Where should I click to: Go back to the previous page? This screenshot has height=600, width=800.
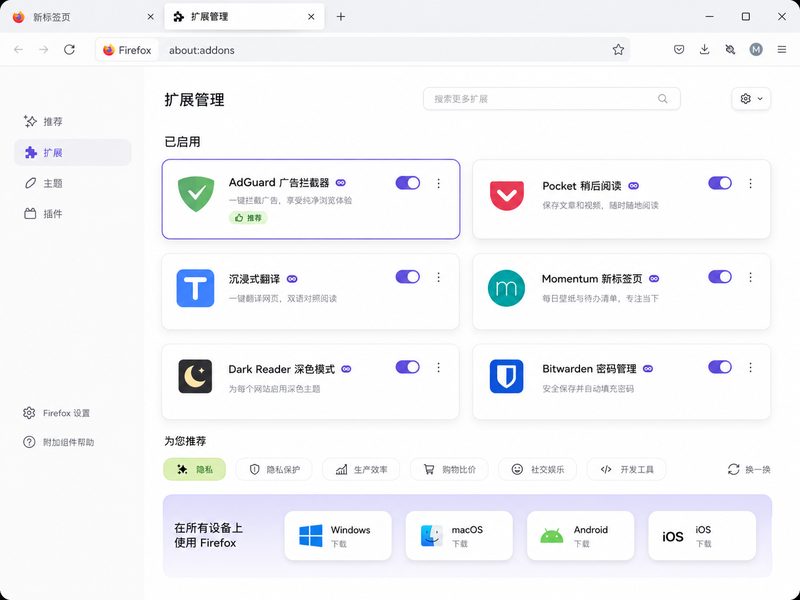point(19,49)
